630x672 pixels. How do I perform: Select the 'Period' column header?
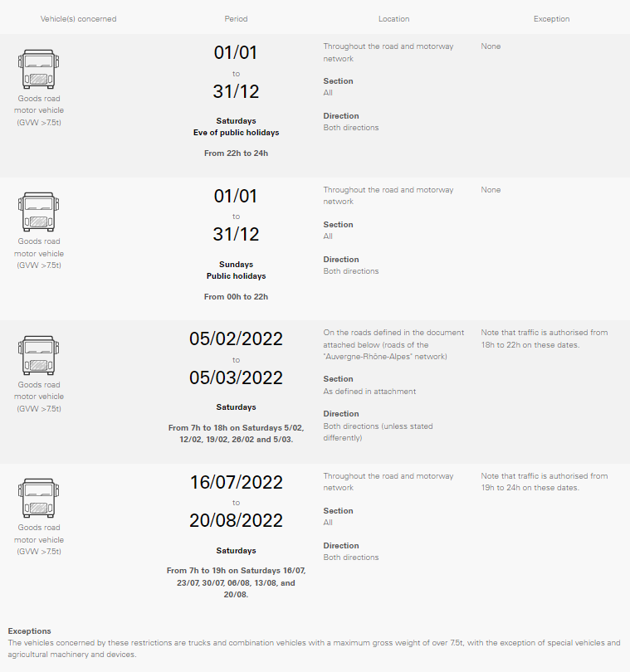click(236, 19)
